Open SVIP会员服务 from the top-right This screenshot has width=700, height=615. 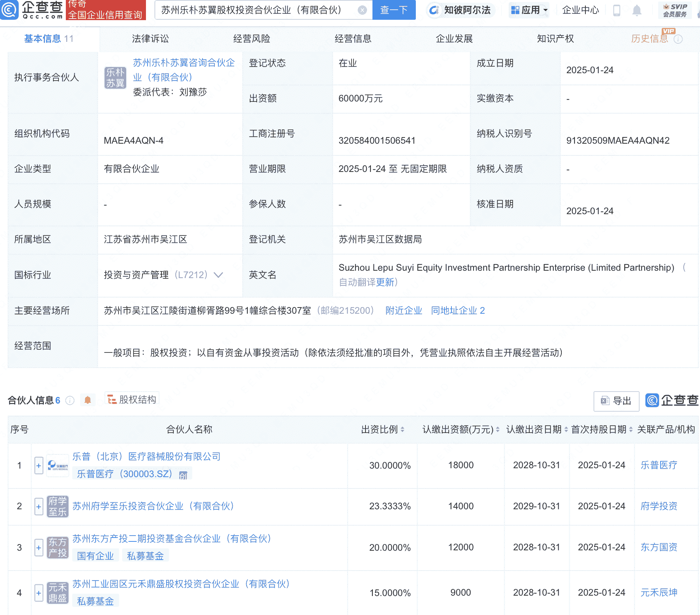point(675,10)
